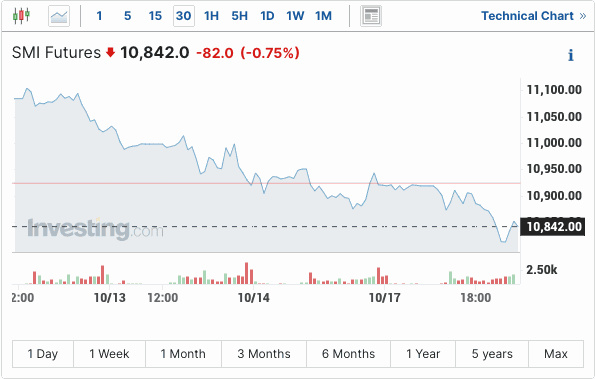595x379 pixels.
Task: Show the 1 Week range tab
Action: (x=109, y=354)
